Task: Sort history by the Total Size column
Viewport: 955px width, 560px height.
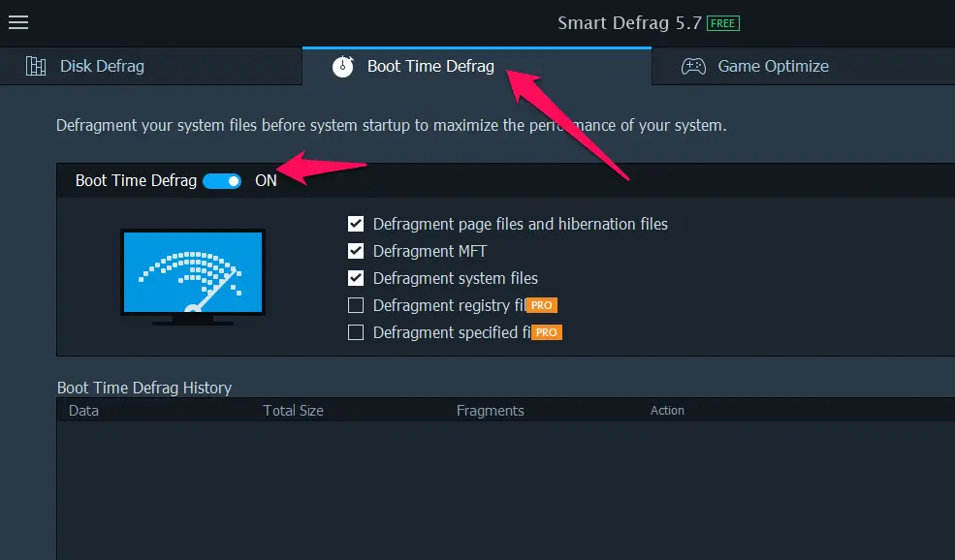Action: (293, 410)
